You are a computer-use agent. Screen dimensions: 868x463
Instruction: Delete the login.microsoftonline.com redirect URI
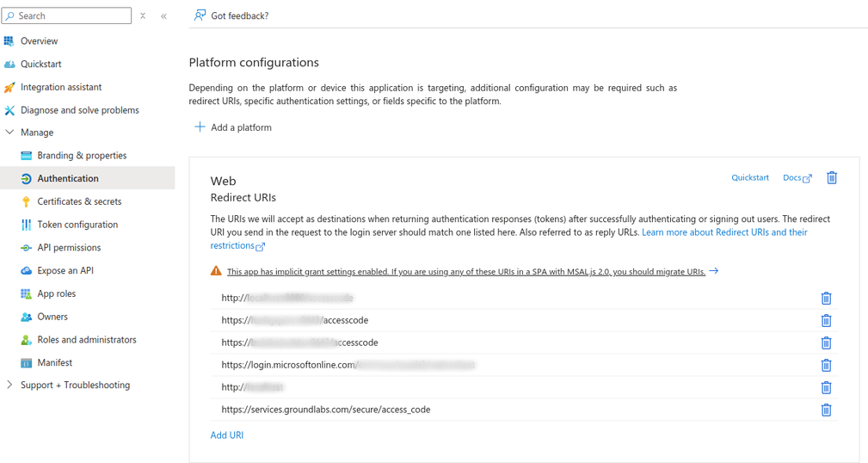826,365
